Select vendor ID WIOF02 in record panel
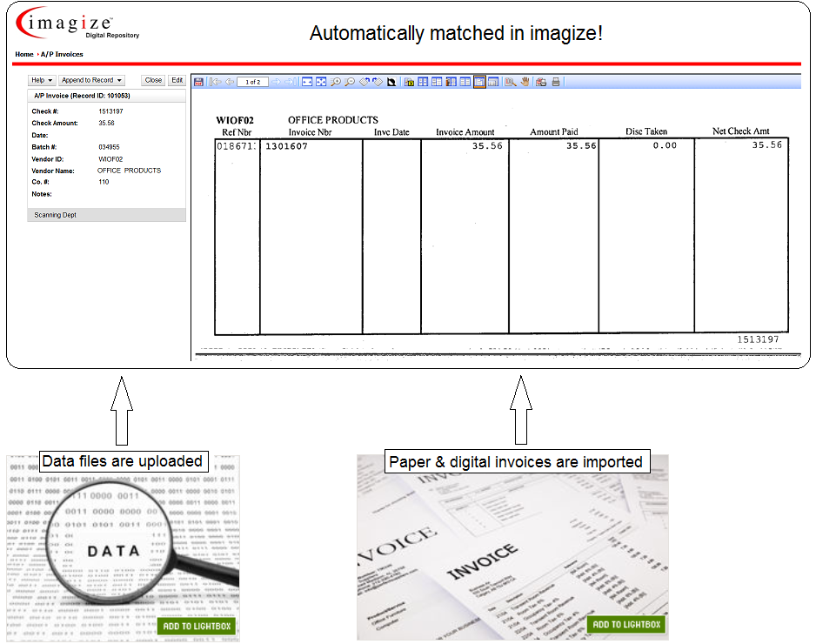Screen dimensions: 816x644 pos(110,159)
